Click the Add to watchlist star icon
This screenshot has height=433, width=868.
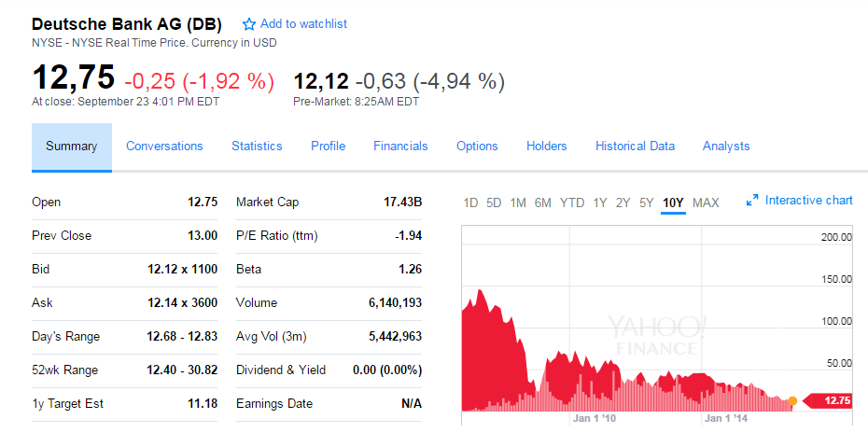[249, 24]
